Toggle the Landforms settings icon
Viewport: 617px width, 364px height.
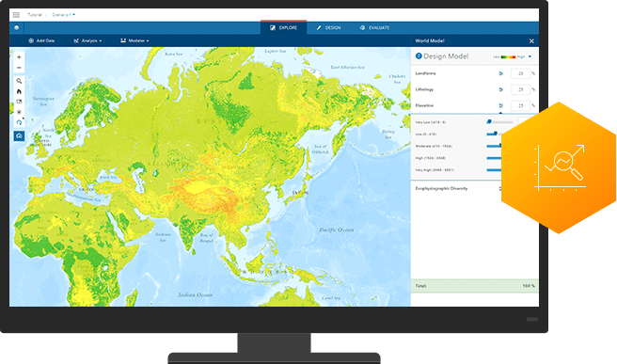pyautogui.click(x=501, y=73)
